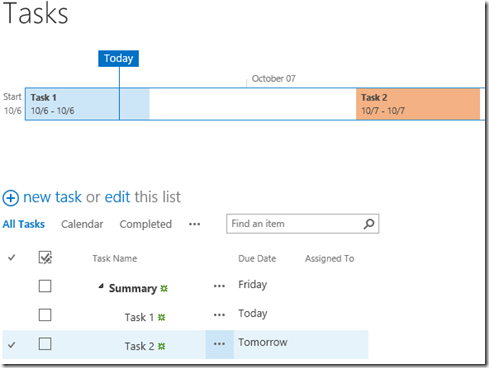Click the green new-item star beside Summary

pos(164,288)
